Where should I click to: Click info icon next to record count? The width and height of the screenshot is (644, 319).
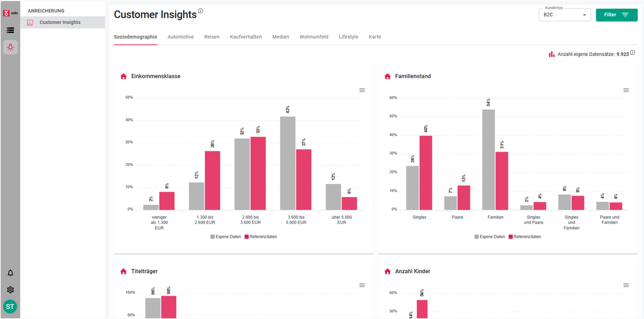[x=632, y=53]
